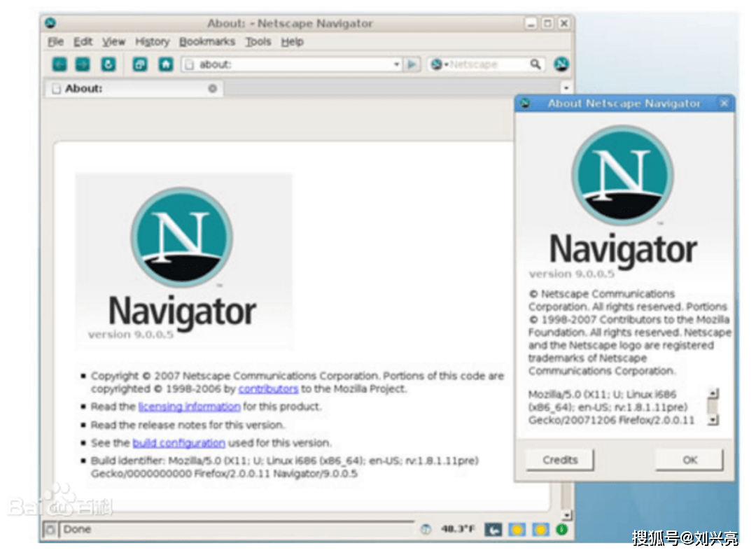The width and height of the screenshot is (756, 555).
Task: Click the dark blue arrow status bar icon
Action: click(x=493, y=530)
